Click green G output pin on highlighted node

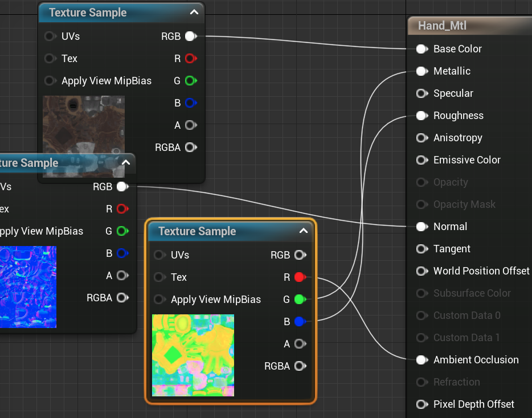tap(300, 300)
